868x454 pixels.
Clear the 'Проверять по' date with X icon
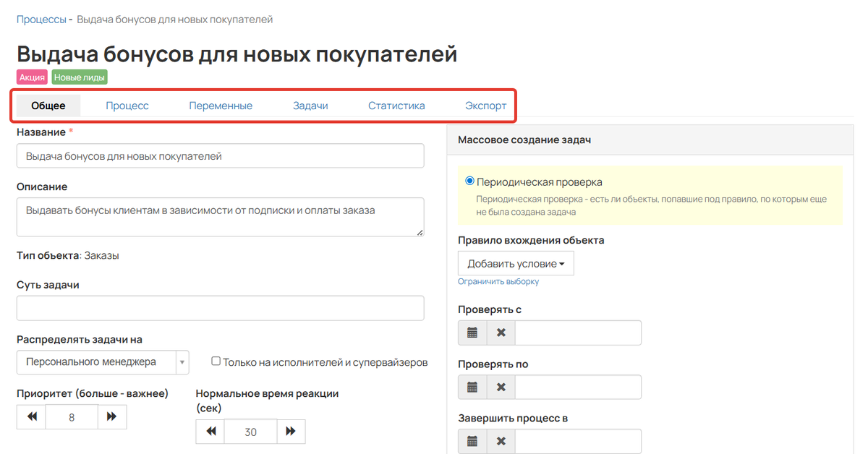pyautogui.click(x=501, y=387)
